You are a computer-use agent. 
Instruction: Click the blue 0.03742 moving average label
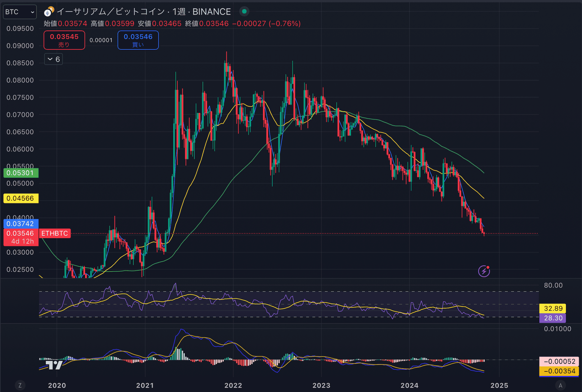pyautogui.click(x=21, y=224)
